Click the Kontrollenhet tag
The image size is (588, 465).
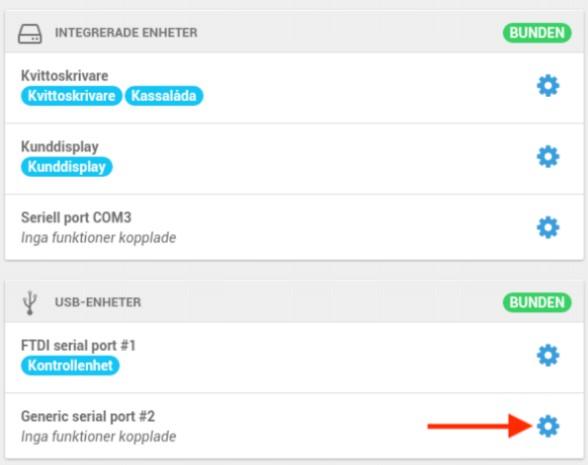70,365
